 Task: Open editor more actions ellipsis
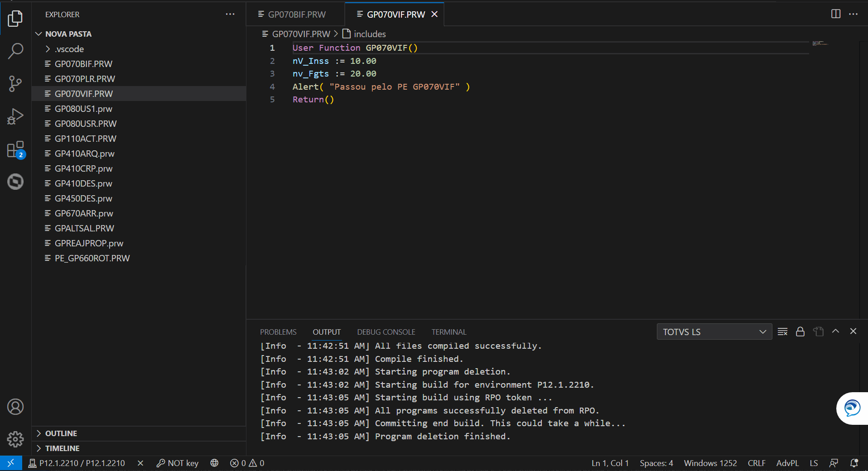(x=854, y=14)
